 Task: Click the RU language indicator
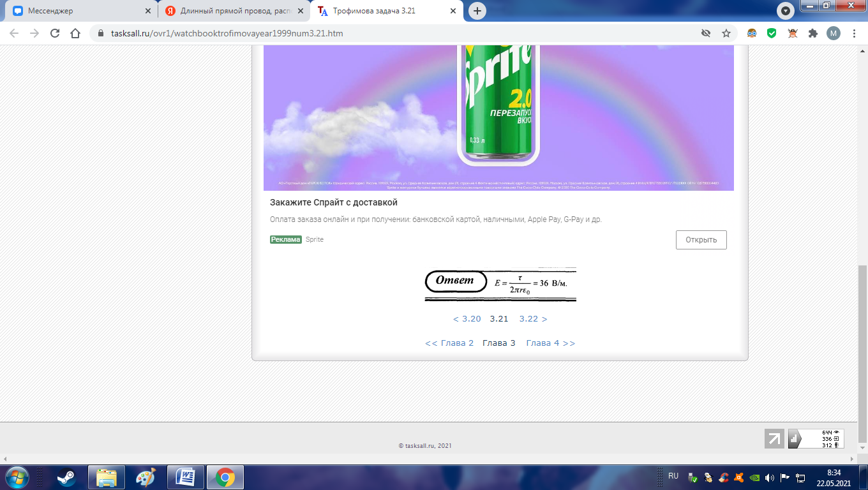(x=673, y=476)
